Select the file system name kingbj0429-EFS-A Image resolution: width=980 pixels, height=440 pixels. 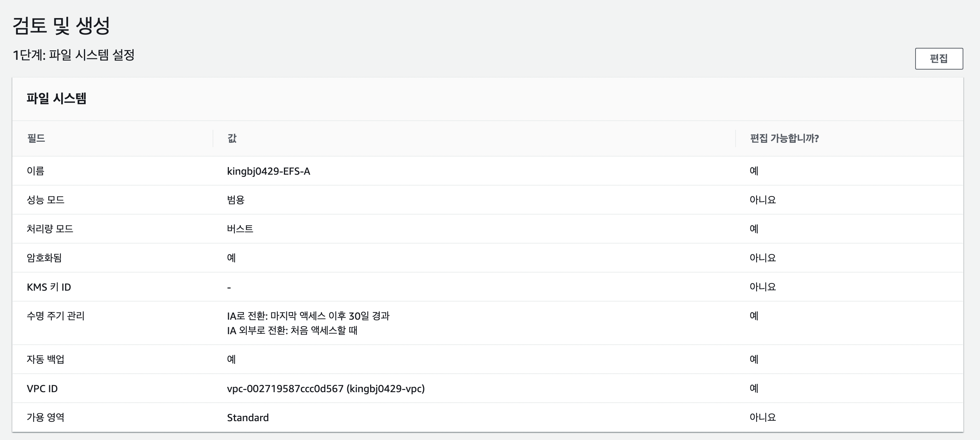click(x=268, y=171)
